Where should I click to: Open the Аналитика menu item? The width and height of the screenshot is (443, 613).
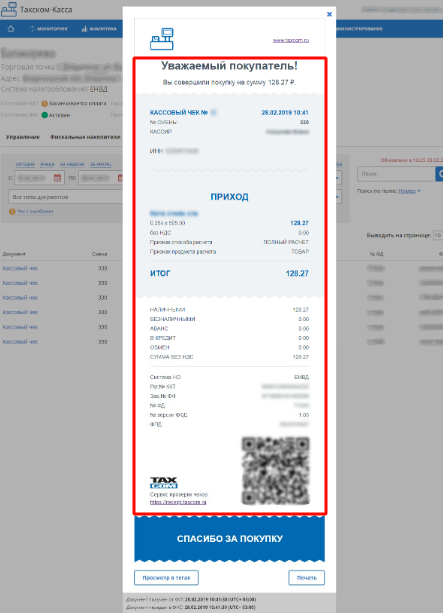(99, 29)
